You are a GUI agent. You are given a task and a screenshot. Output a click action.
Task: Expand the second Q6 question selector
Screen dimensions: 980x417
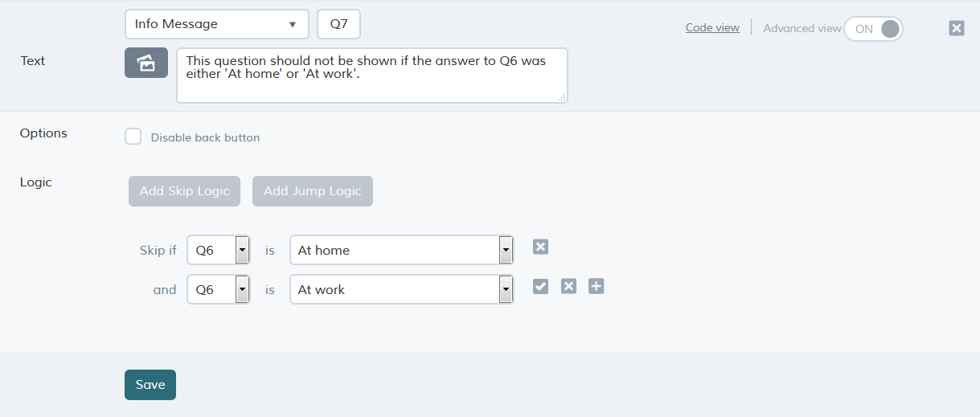tap(218, 289)
